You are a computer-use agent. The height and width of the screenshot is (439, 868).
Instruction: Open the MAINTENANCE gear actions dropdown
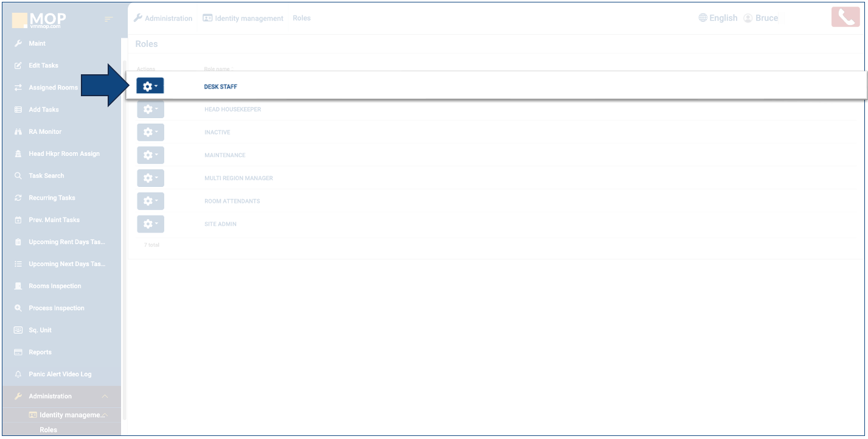pyautogui.click(x=150, y=155)
